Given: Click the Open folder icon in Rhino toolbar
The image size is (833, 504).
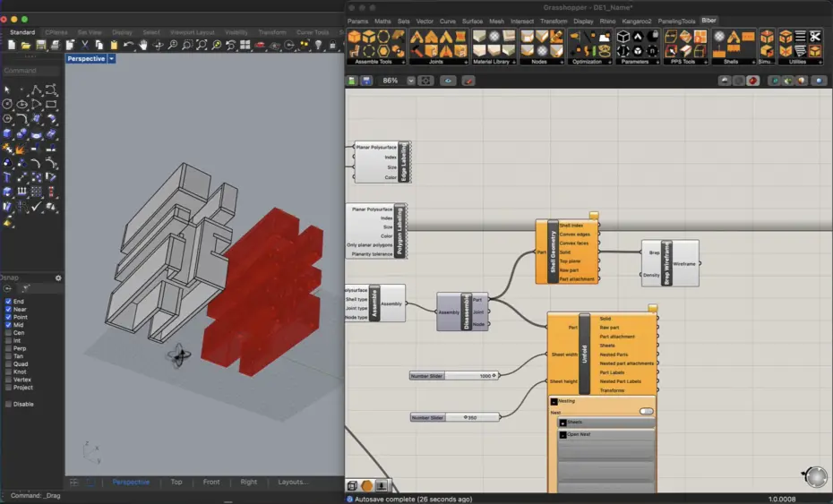Looking at the screenshot, I should click(25, 46).
